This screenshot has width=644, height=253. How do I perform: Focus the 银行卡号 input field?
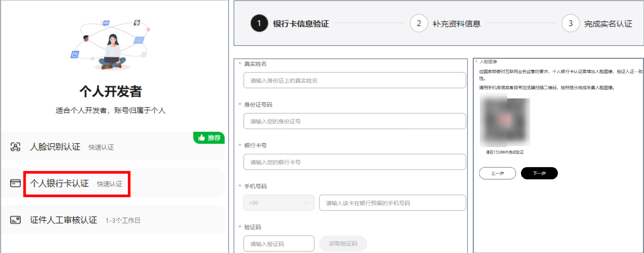coord(355,162)
